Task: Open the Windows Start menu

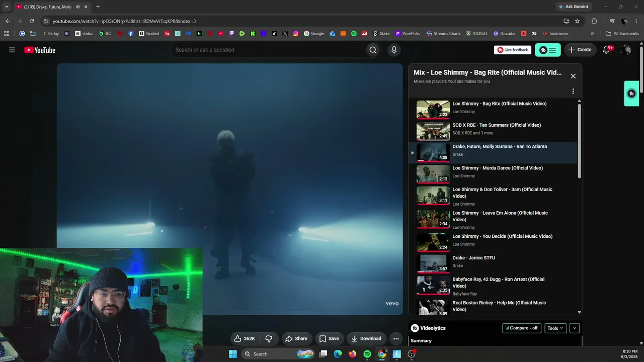Action: (233, 354)
